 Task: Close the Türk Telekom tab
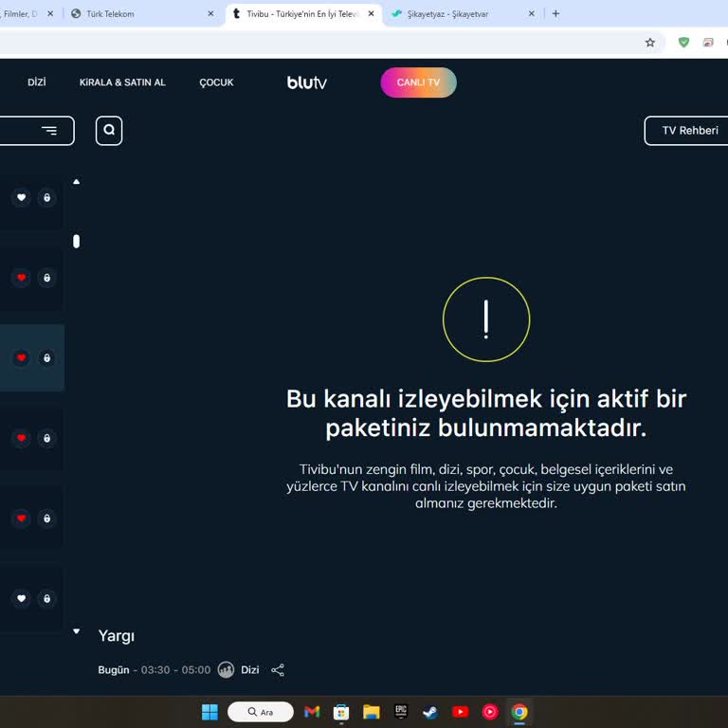coord(210,14)
